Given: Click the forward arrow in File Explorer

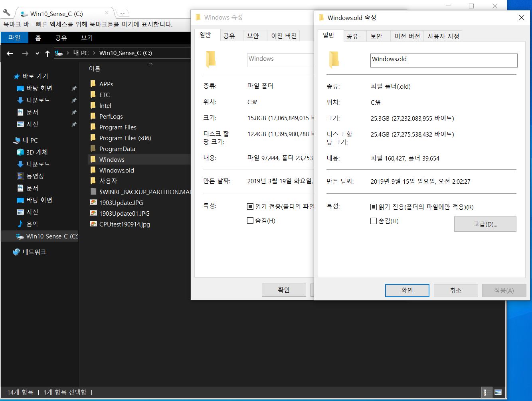Looking at the screenshot, I should (25, 53).
